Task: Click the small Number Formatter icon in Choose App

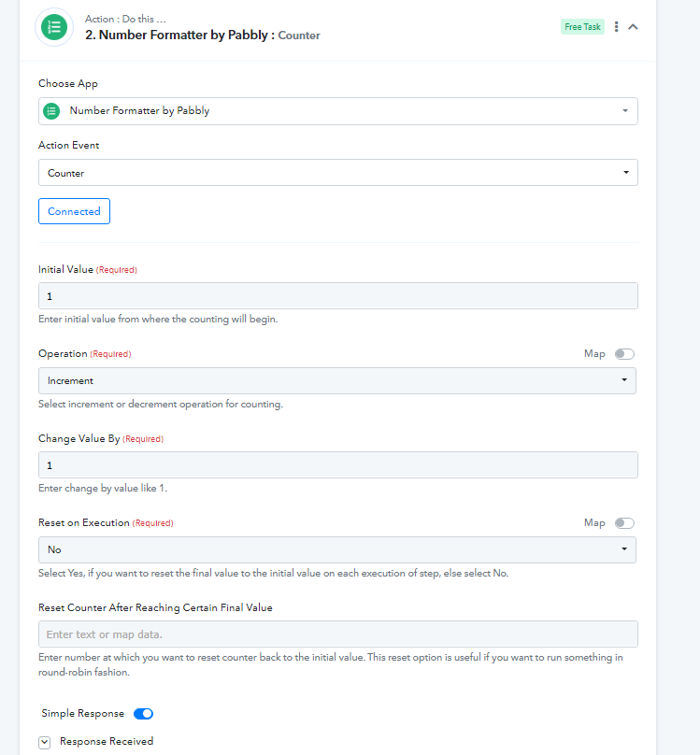Action: [x=51, y=111]
